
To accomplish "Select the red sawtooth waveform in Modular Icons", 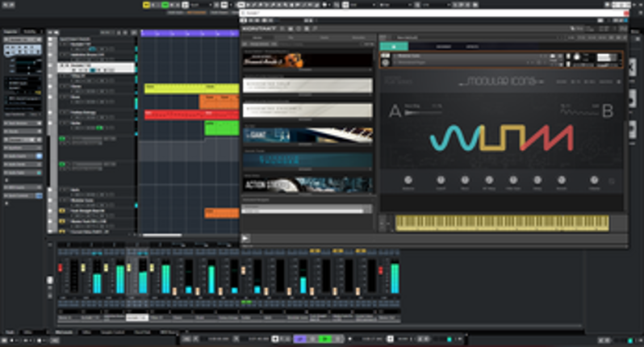I will [x=548, y=138].
